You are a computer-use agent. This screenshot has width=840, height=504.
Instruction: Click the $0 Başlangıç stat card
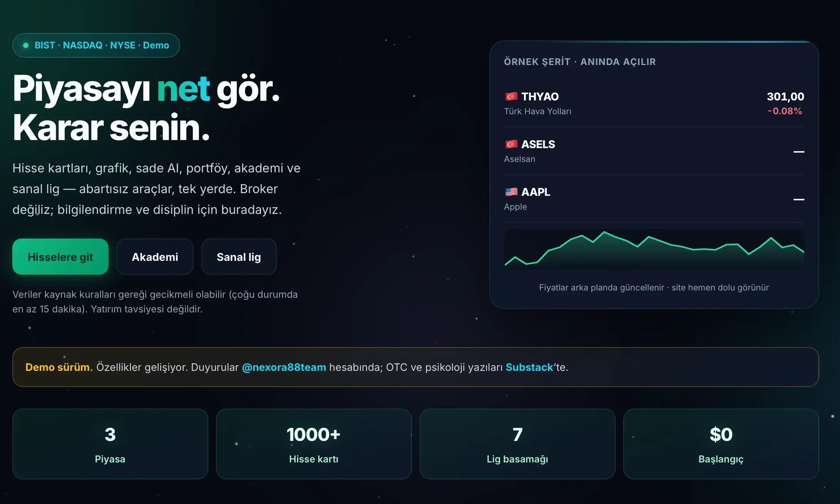(721, 444)
